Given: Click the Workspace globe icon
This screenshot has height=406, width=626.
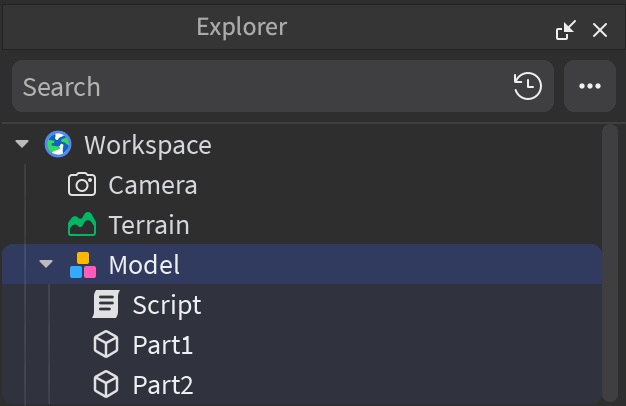Looking at the screenshot, I should (x=58, y=145).
